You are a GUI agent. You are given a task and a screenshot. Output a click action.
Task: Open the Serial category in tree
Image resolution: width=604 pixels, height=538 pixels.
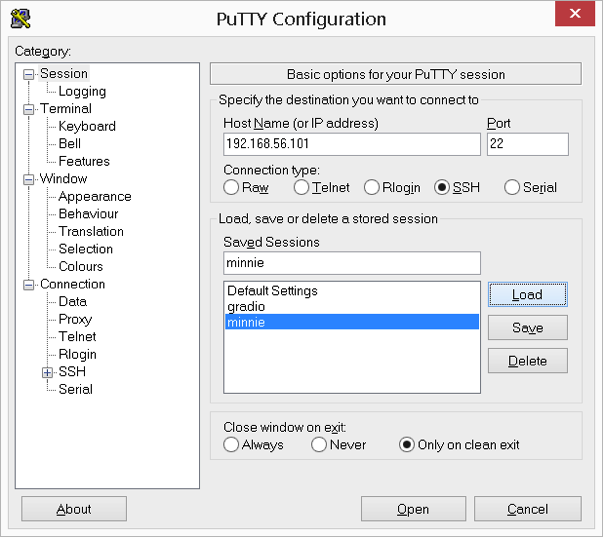(76, 389)
